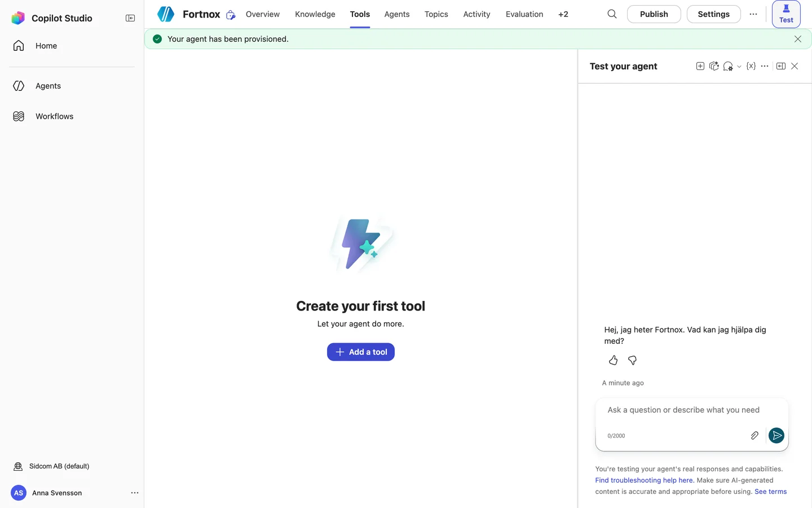Expand the +2 overflow tabs menu

[563, 14]
